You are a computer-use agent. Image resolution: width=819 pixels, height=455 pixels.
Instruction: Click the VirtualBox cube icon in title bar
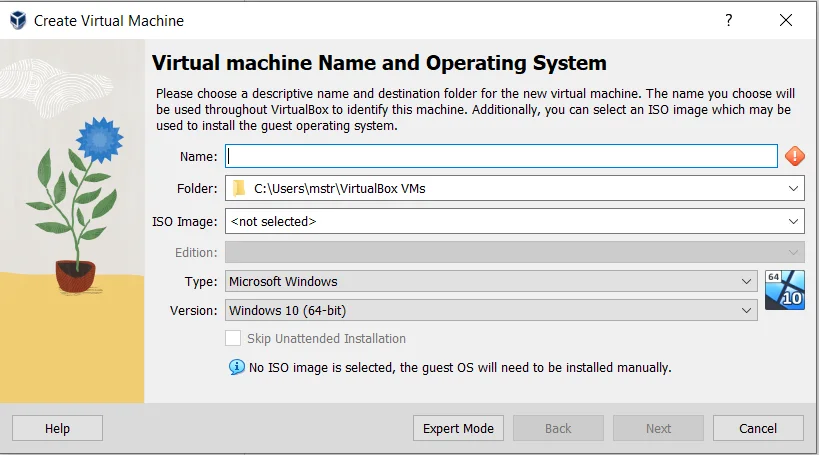coord(18,20)
